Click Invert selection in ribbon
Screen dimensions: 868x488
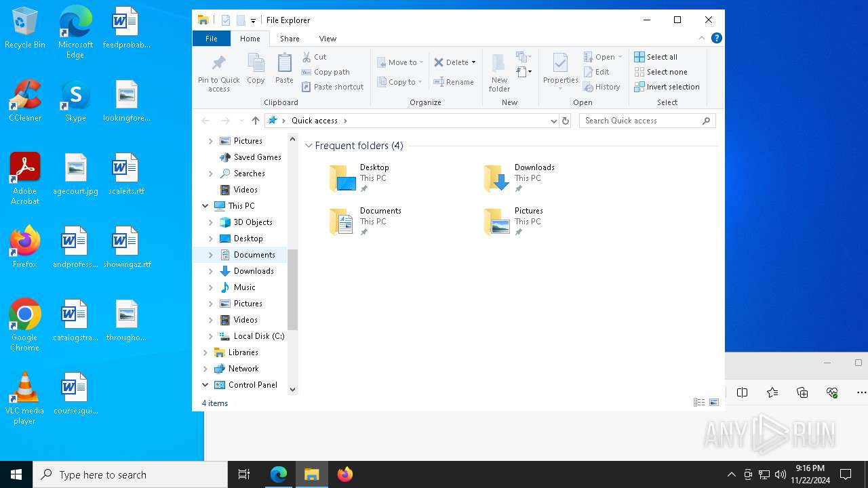(667, 87)
